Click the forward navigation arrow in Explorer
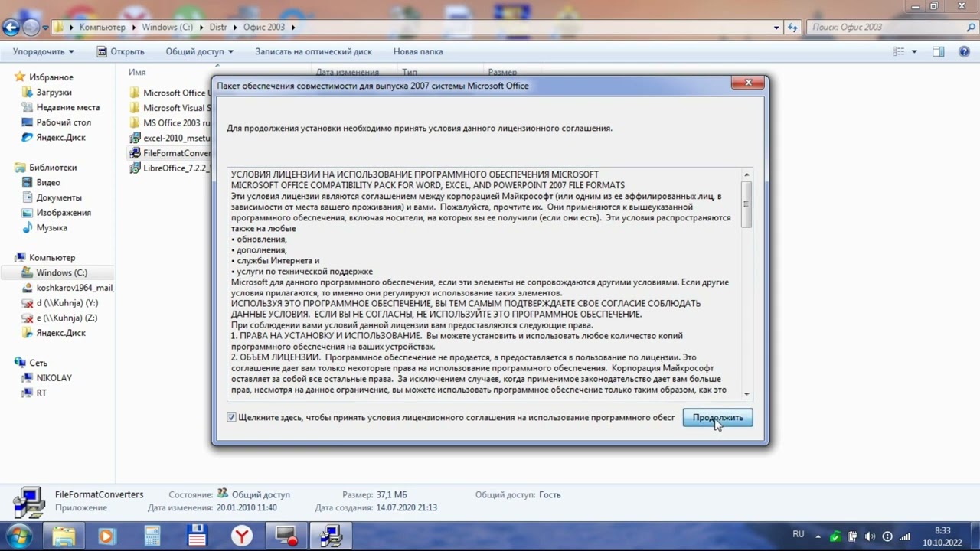The width and height of the screenshot is (980, 551). coord(31,28)
